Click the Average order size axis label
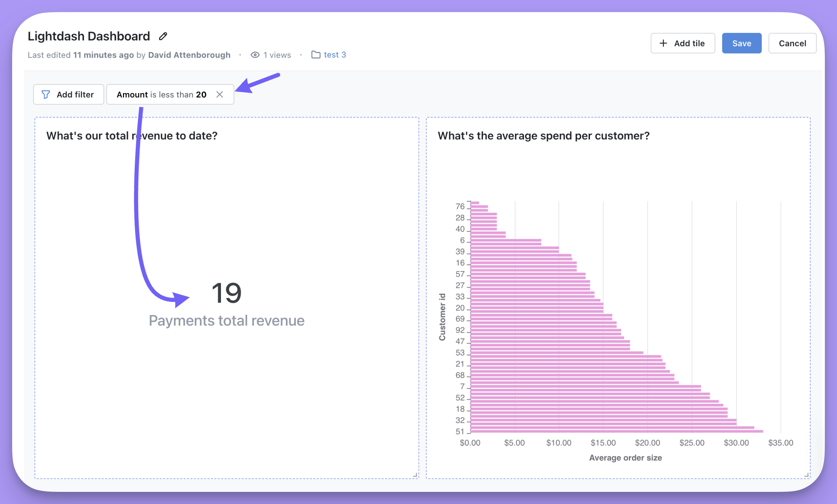The width and height of the screenshot is (837, 504). click(x=625, y=458)
